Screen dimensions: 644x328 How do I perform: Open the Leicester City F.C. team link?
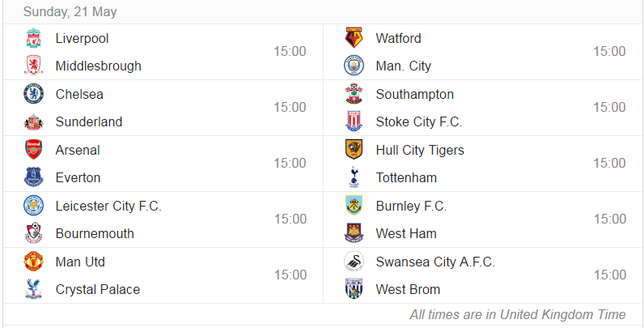pos(108,206)
